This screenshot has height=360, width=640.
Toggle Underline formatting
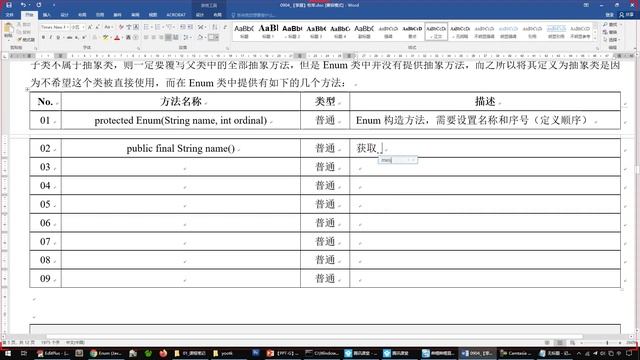coord(58,38)
